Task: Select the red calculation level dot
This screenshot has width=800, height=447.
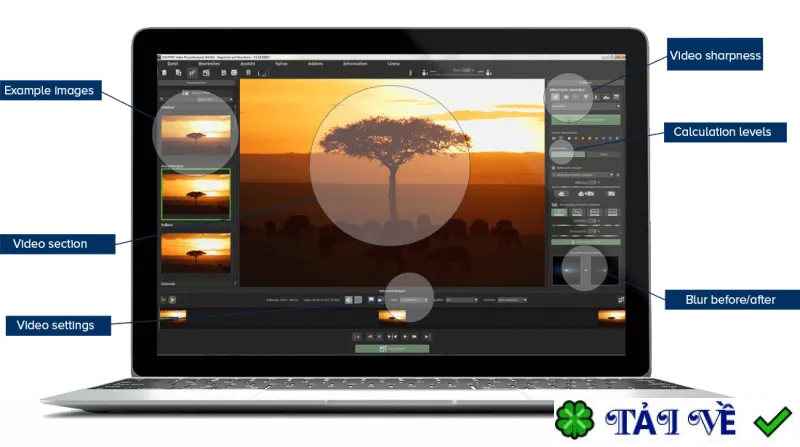Action: click(576, 138)
